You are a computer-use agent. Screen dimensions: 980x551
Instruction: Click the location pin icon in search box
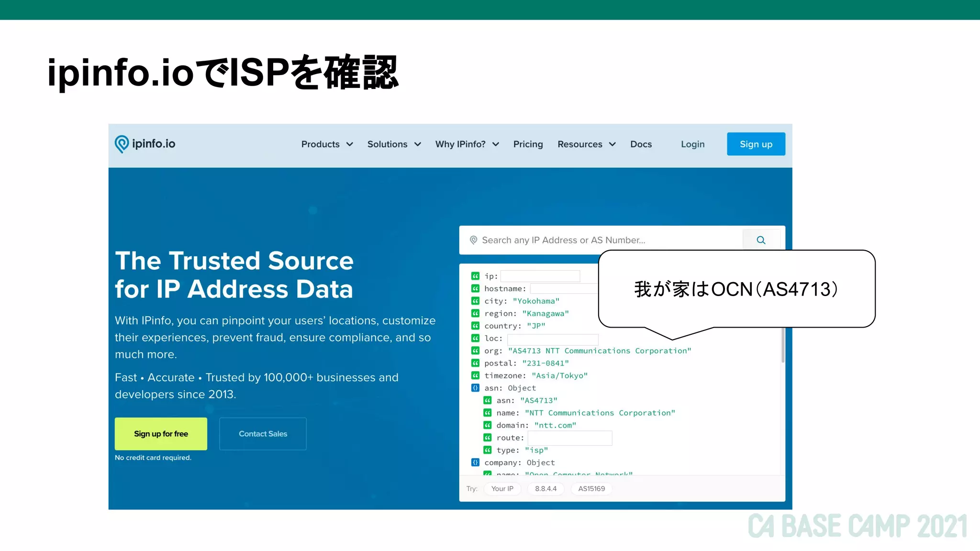click(x=473, y=240)
